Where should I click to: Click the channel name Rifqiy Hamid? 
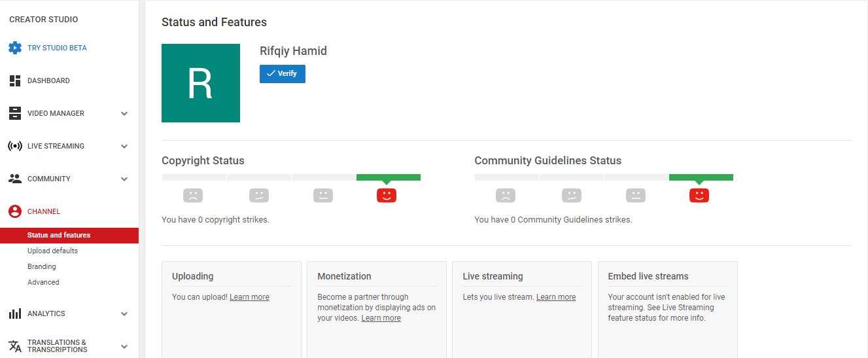(293, 51)
